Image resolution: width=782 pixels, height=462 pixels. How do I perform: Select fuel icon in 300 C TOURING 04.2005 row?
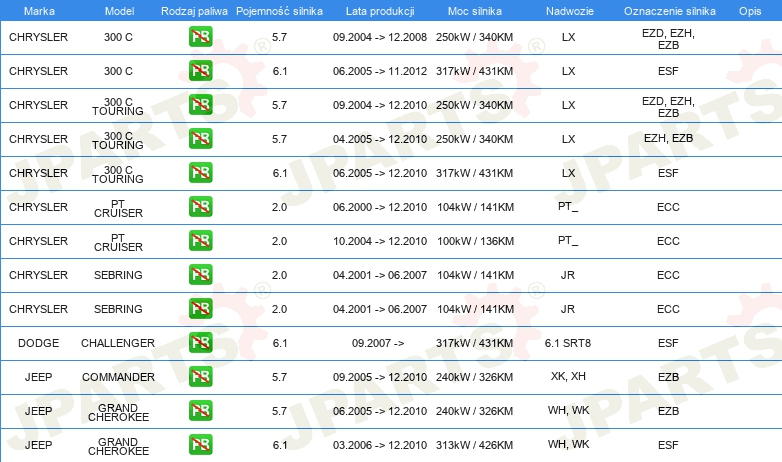click(x=200, y=138)
